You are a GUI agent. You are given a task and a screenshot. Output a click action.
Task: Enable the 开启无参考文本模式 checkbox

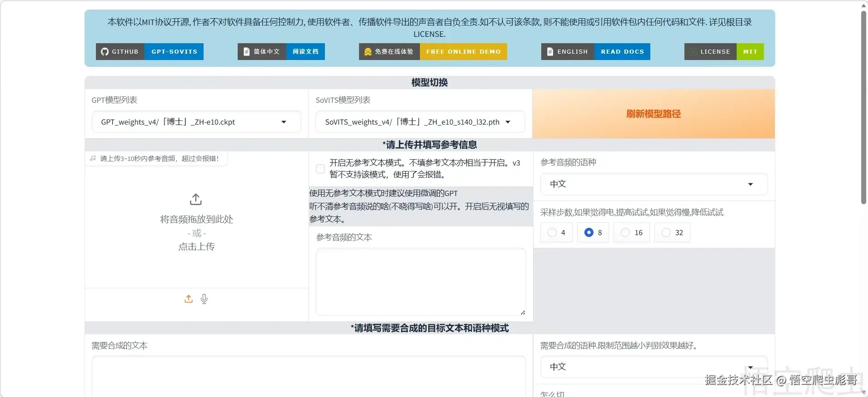[320, 169]
